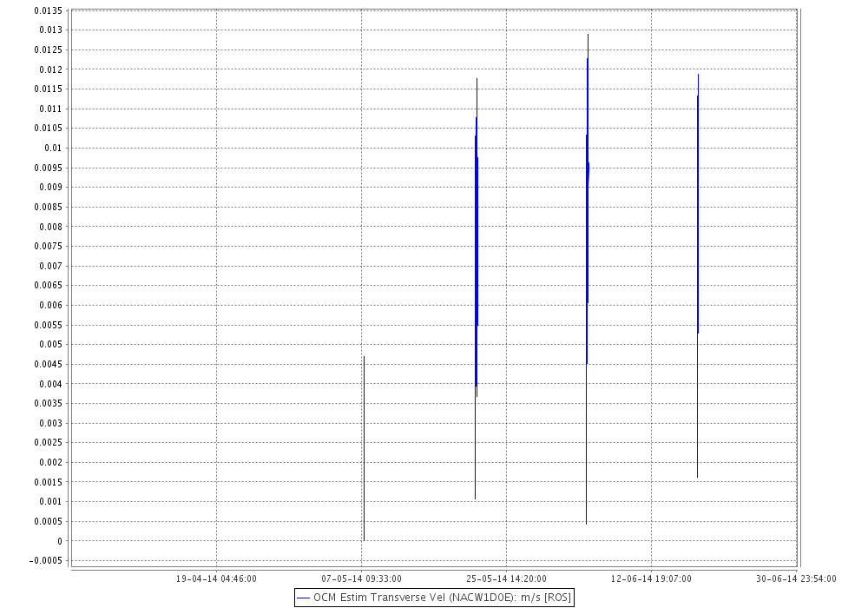Click the 0.0105 y-axis label
Image resolution: width=868 pixels, height=608 pixels.
click(48, 128)
